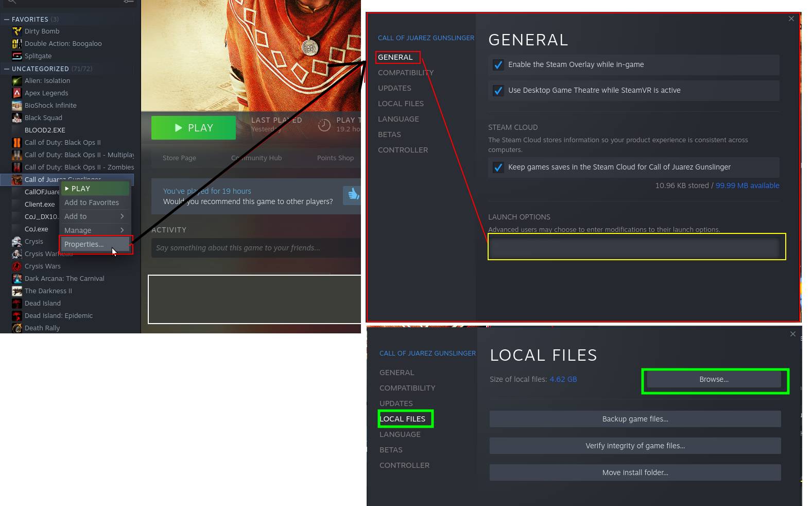Viewport: 812px width, 506px height.
Task: Open Betas tab in upper properties window
Action: [389, 134]
